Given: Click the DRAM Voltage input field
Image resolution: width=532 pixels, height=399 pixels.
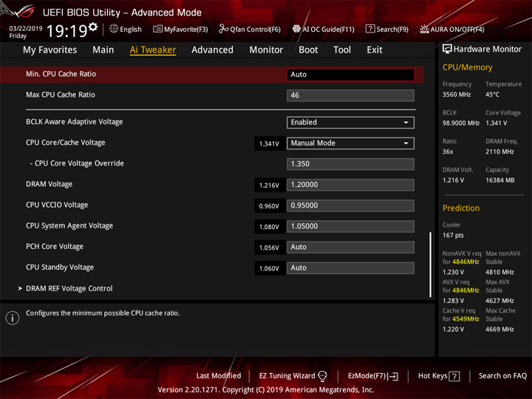Looking at the screenshot, I should pos(350,185).
